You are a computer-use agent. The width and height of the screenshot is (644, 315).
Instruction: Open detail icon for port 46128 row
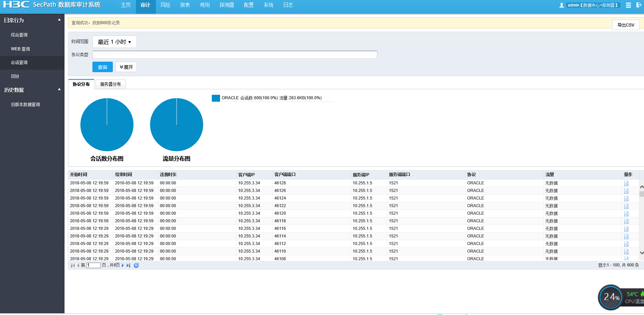point(626,183)
